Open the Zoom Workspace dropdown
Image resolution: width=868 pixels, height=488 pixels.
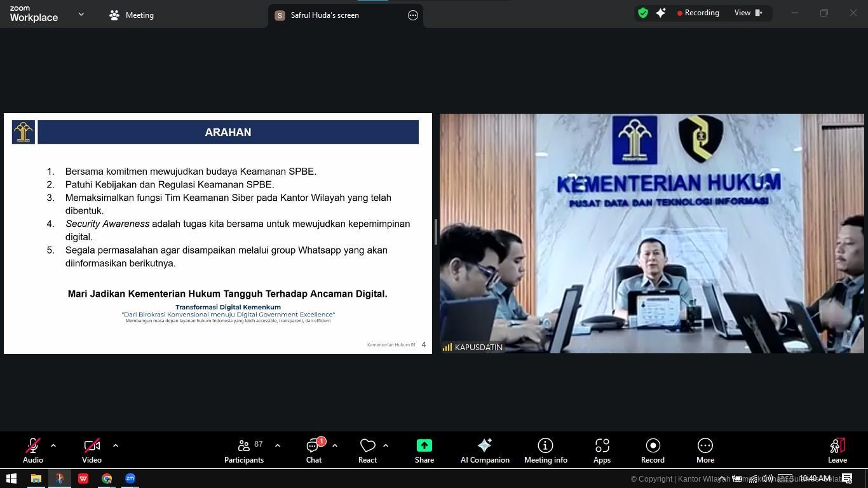81,13
